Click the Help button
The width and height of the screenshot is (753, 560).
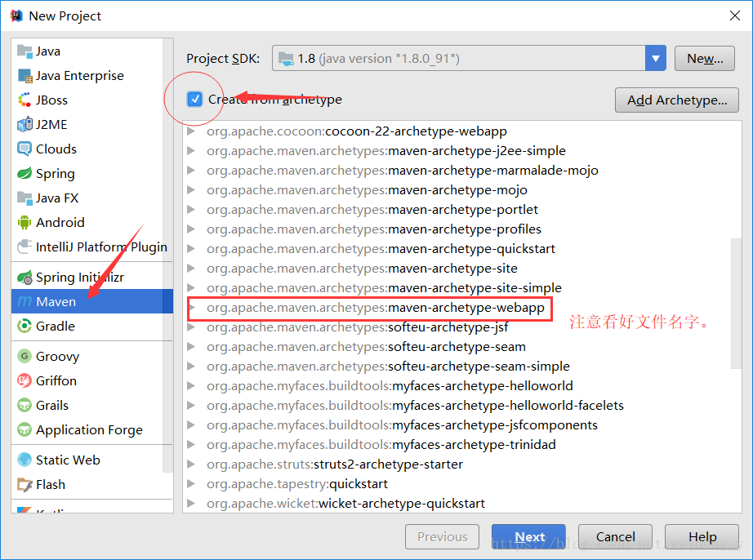coord(702,536)
